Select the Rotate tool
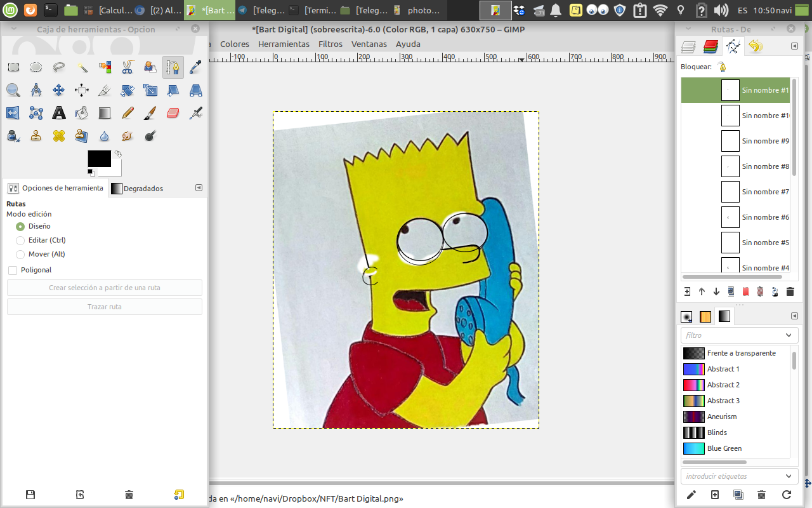Screen dimensions: 812x508 128,90
